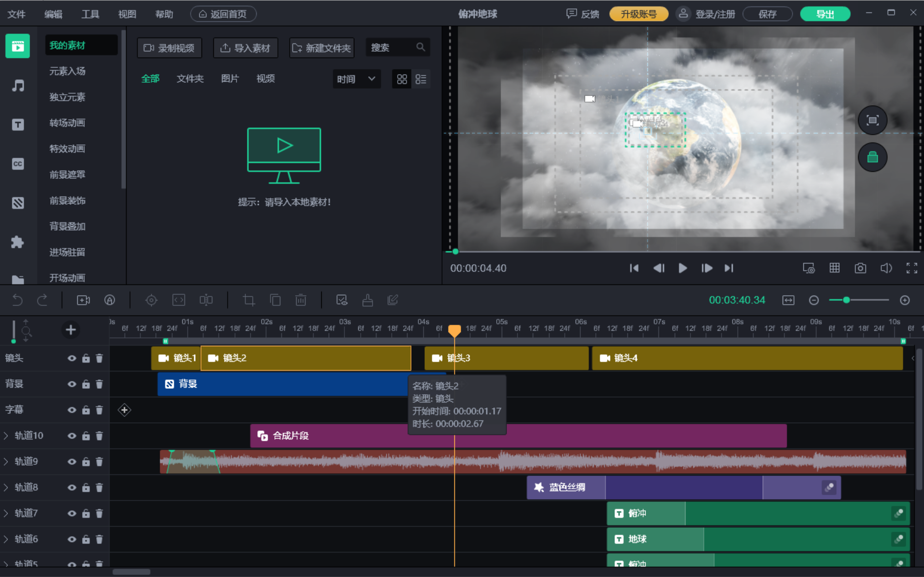924x577 pixels.
Task: Hide 轨道6 with its eye icon
Action: tap(72, 540)
